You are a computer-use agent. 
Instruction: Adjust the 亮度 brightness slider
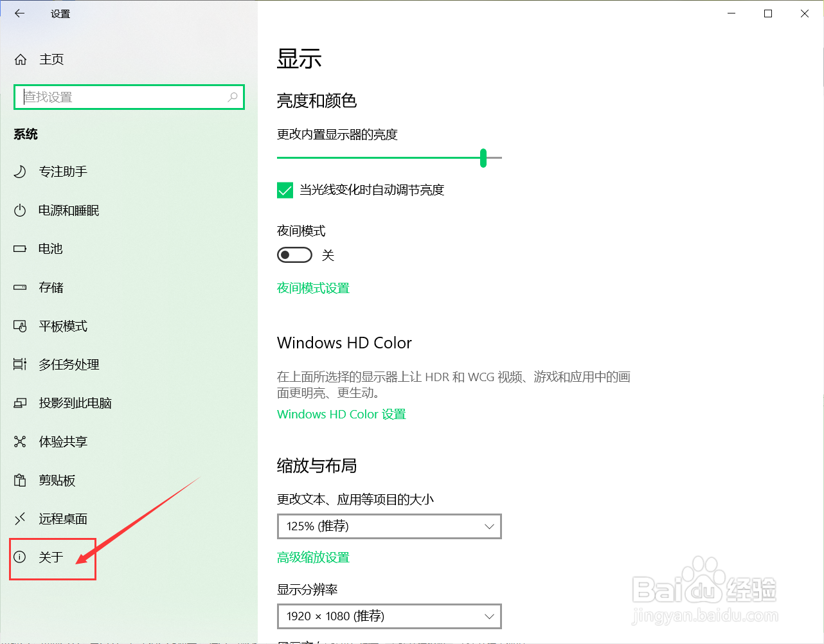pos(483,157)
